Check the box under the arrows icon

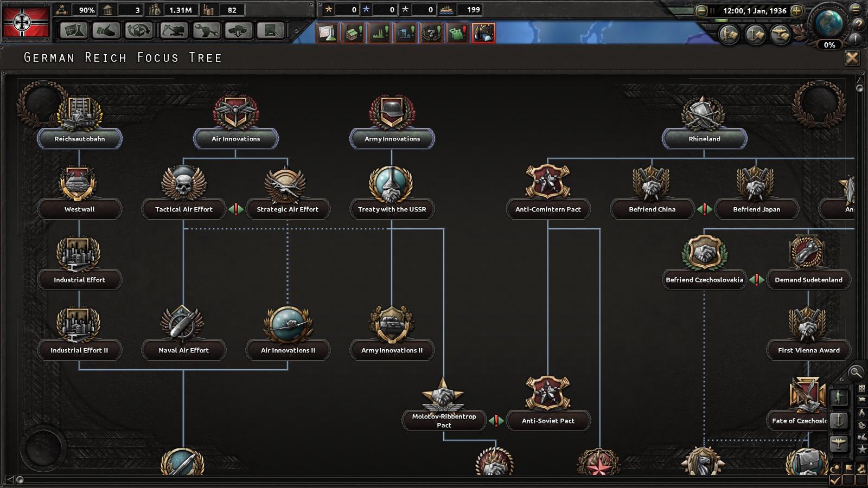click(x=861, y=480)
